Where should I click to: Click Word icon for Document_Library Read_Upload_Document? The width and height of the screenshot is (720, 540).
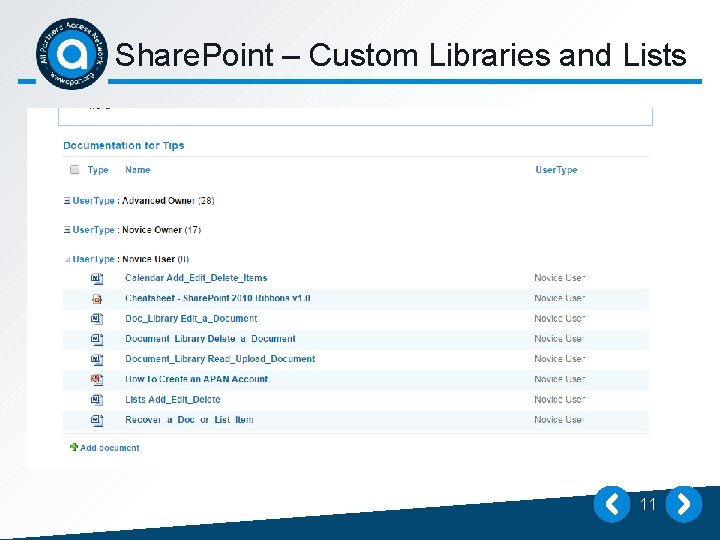point(97,359)
